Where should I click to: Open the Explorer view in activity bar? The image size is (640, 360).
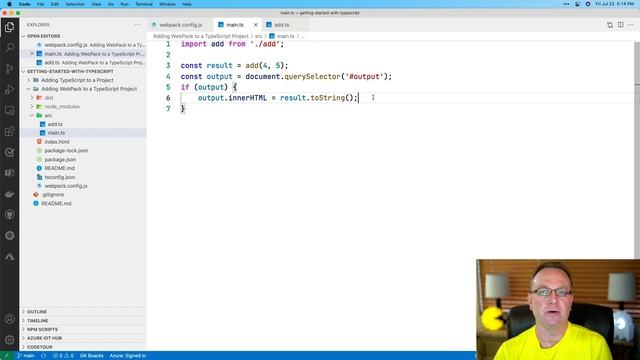point(9,27)
